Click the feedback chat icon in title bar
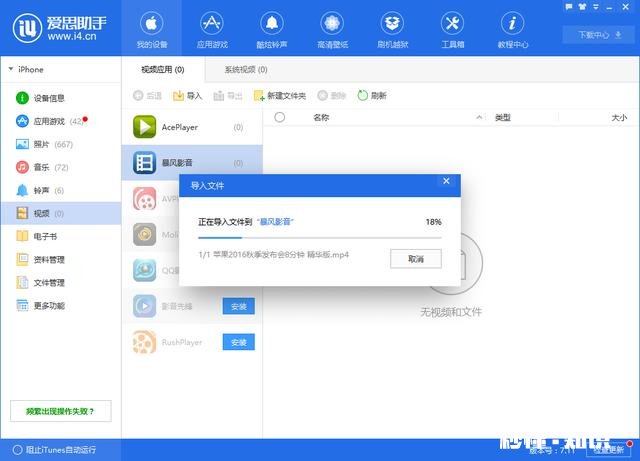The image size is (640, 461). [x=569, y=7]
